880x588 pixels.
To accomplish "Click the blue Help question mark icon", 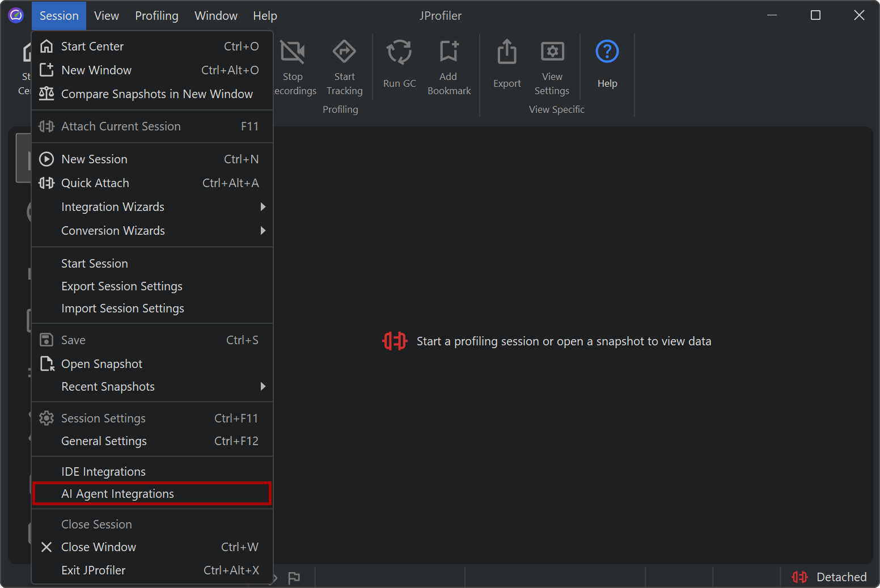I will 607,53.
